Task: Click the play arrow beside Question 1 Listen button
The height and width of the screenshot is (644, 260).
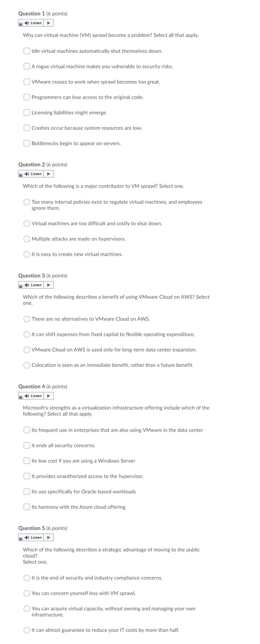Action: click(x=48, y=23)
